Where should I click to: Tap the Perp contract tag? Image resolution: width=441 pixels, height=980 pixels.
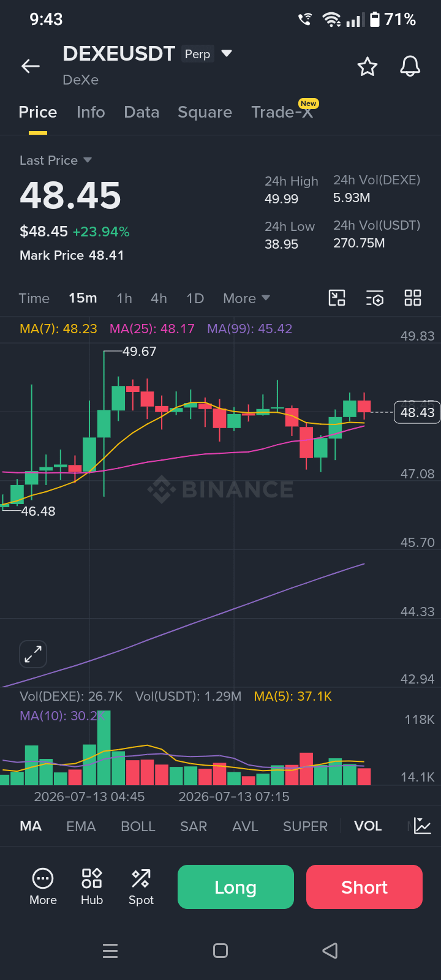(x=197, y=54)
